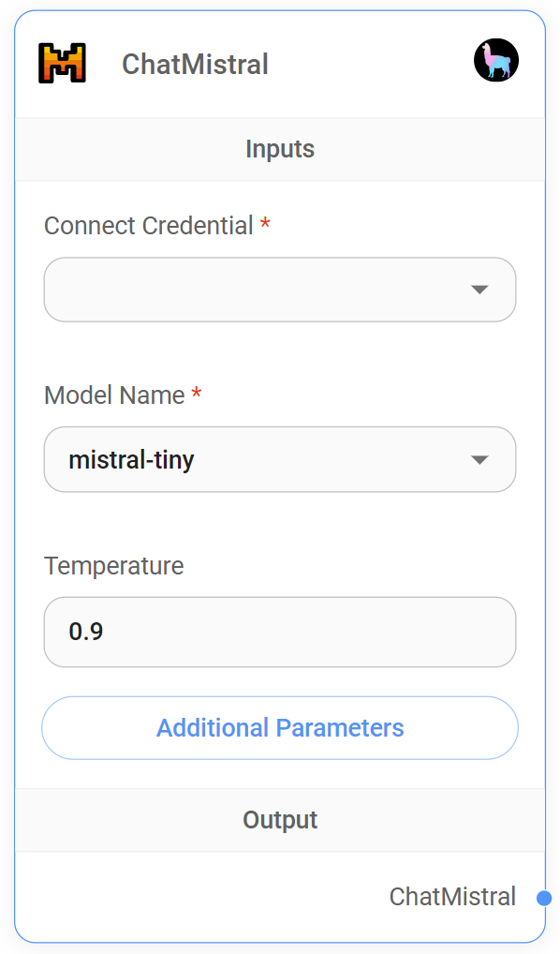This screenshot has width=560, height=954.
Task: Click the Temperature input field
Action: [280, 632]
